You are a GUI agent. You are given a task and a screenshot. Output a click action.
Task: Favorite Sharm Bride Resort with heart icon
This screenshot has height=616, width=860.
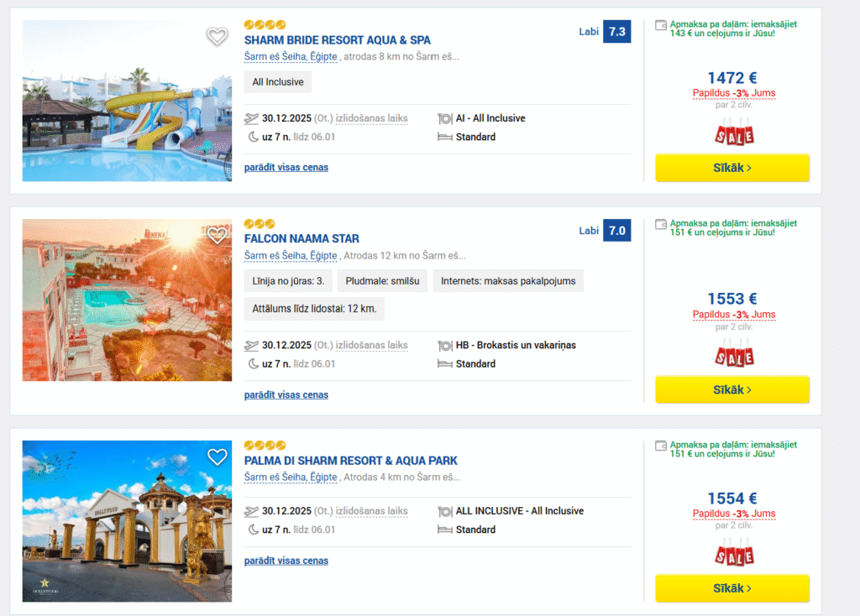click(217, 36)
